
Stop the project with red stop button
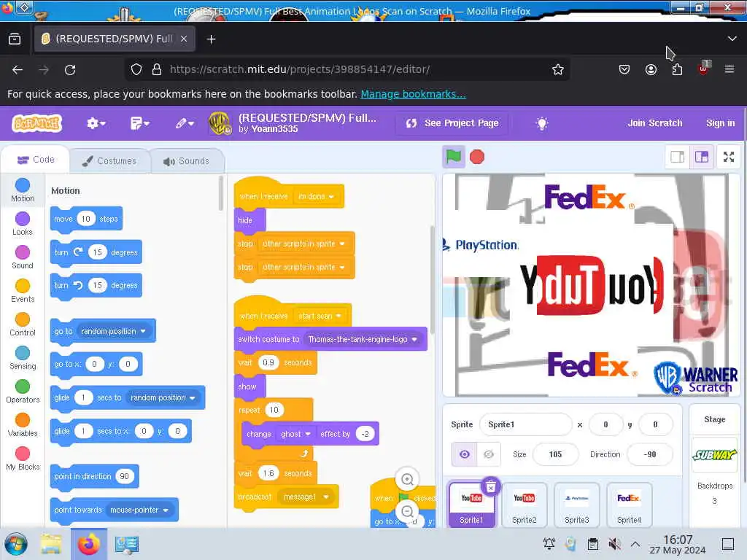pyautogui.click(x=477, y=157)
